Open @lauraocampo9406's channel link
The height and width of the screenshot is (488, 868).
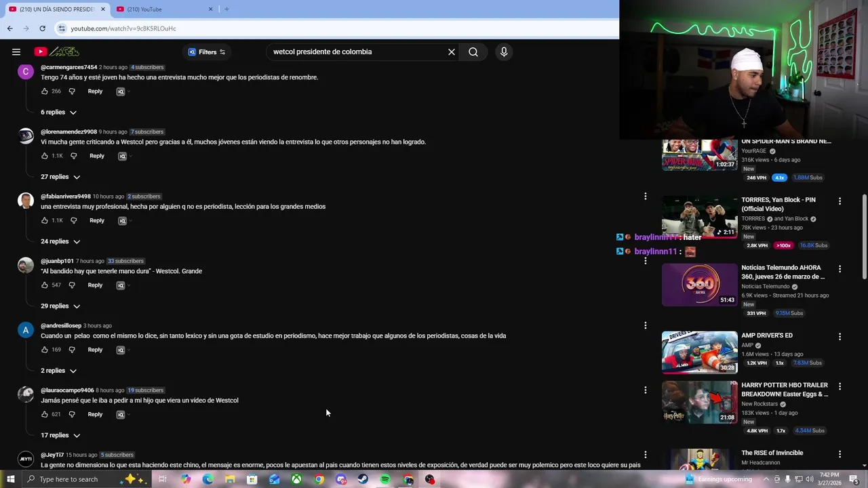(67, 390)
